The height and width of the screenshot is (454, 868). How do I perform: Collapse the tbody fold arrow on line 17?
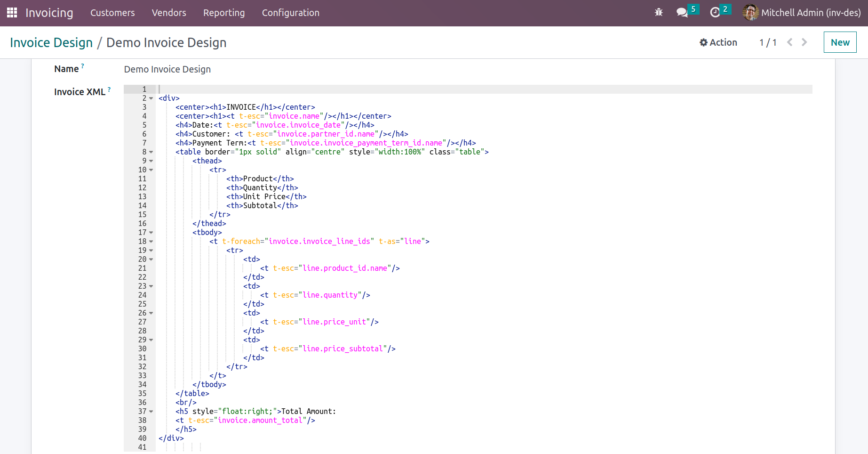pyautogui.click(x=151, y=233)
